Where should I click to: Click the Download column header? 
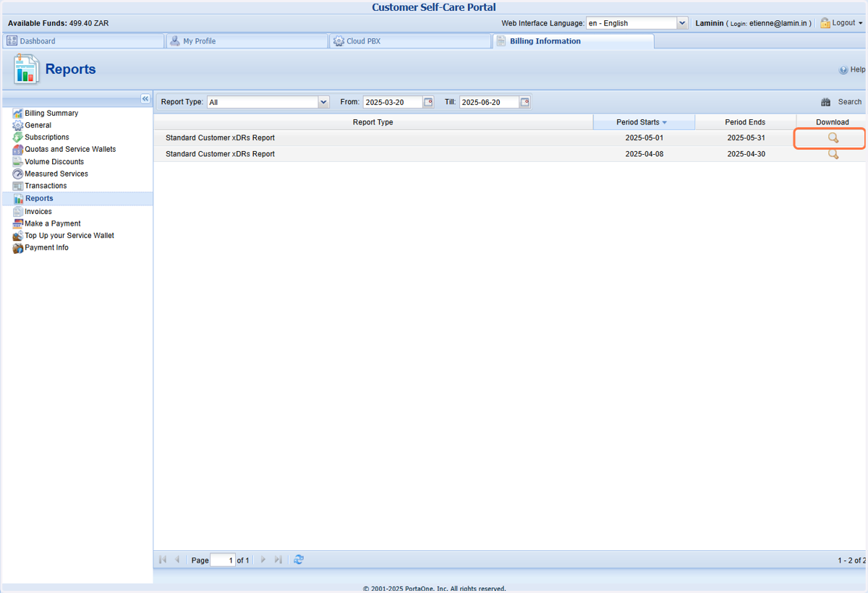pos(833,122)
